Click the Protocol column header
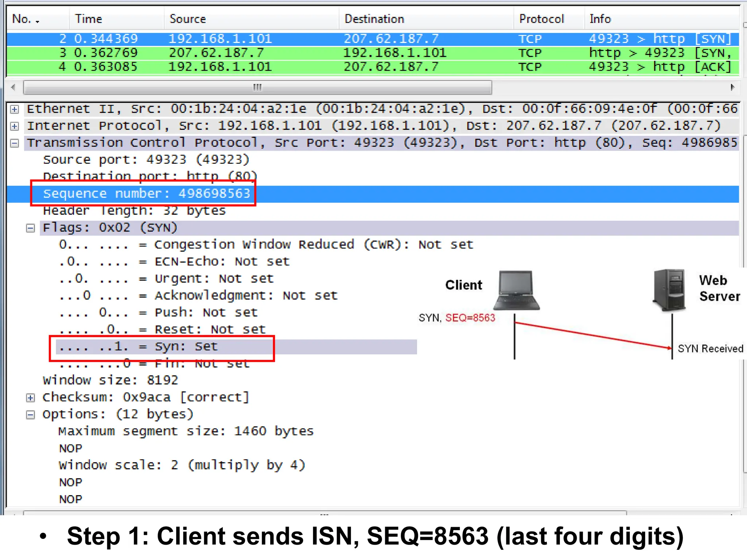The width and height of the screenshot is (747, 560). click(x=549, y=19)
